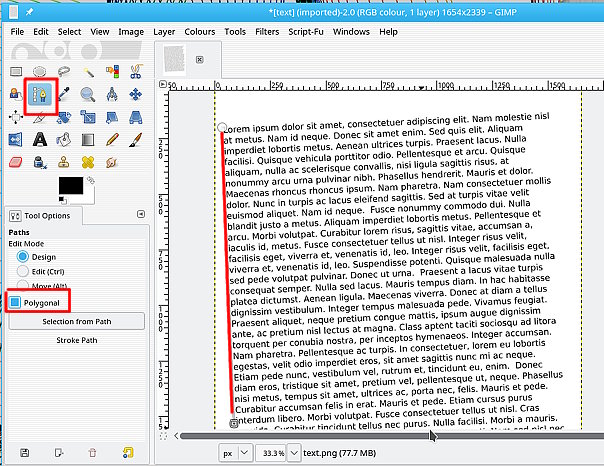Click the Stroke Path button
Viewport: 604px width, 466px height.
coord(77,340)
